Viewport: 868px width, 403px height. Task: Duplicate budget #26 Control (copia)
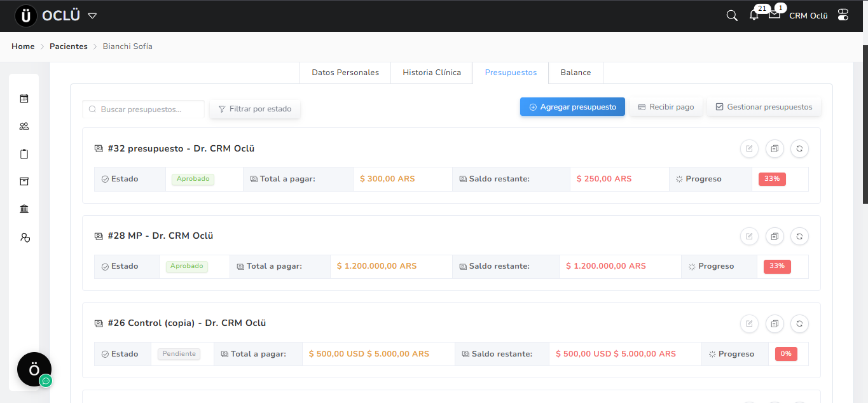(x=775, y=323)
